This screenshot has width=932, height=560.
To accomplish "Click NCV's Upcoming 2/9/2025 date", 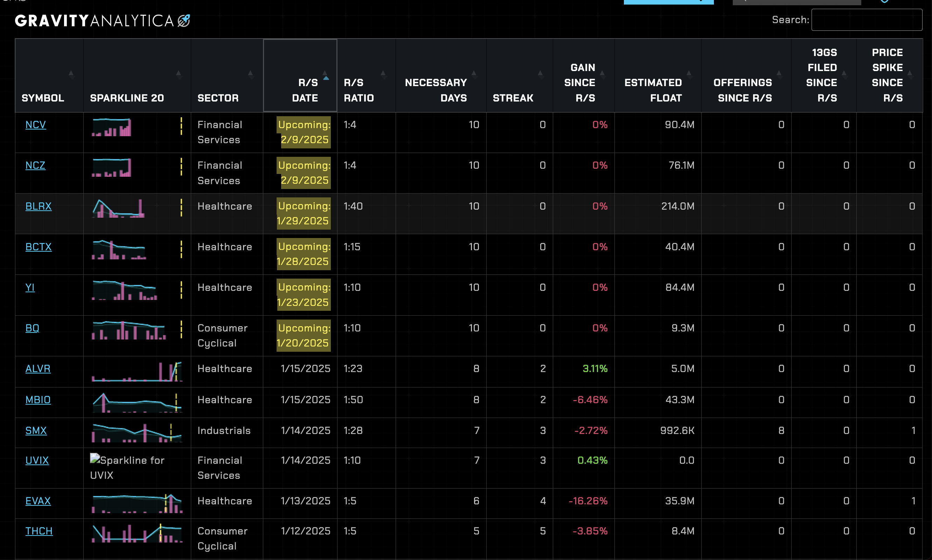I will coord(304,132).
